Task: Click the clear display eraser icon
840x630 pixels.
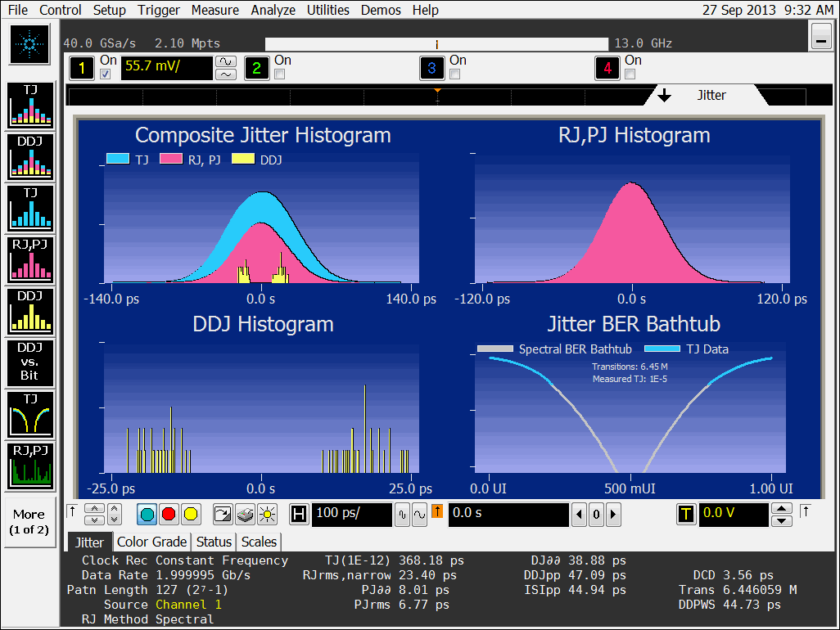Action: [x=246, y=515]
